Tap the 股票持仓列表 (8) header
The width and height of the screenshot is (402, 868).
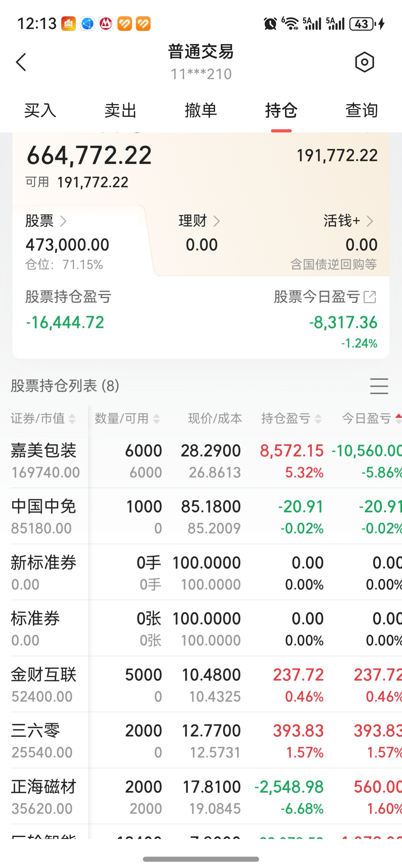pos(65,386)
